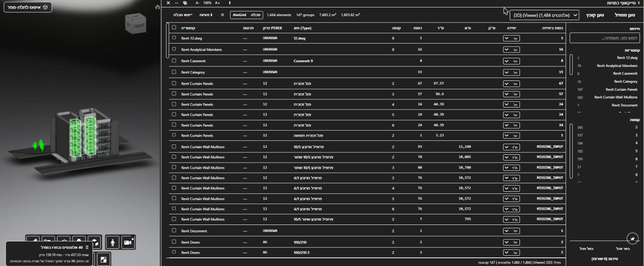Click the home view icon above the viewer
Viewport: 644px width, 266px height.
(157, 7)
